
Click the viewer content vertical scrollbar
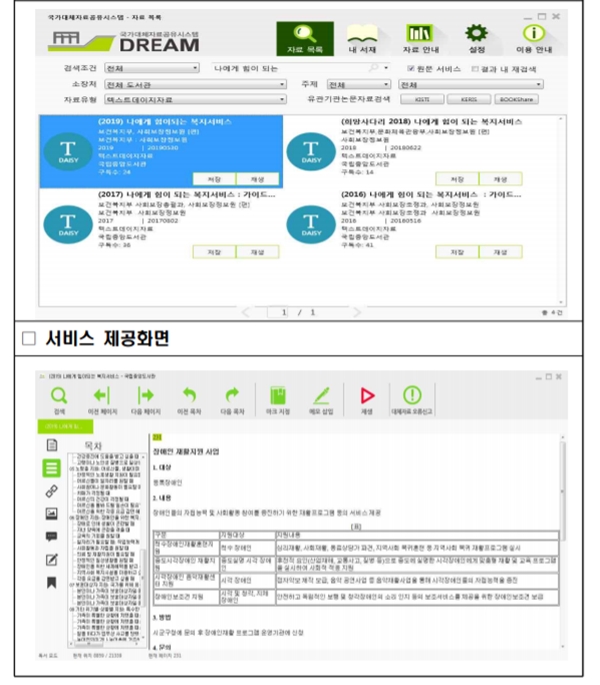coord(562,542)
